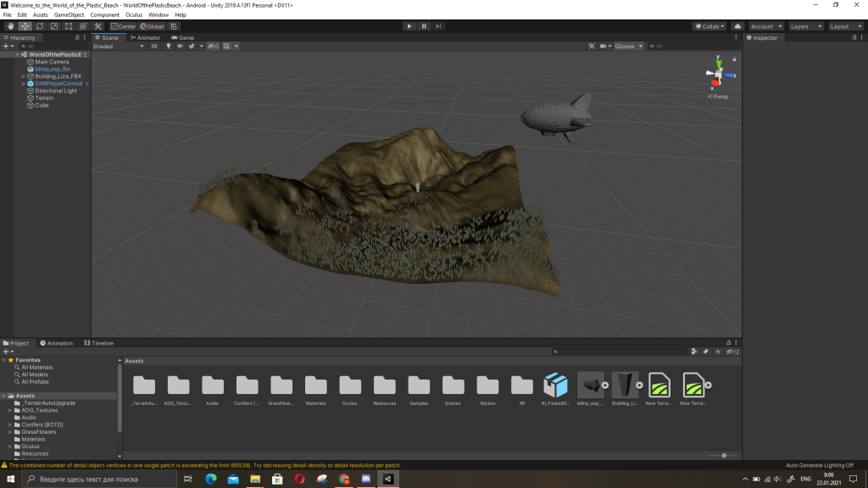
Task: Switch Persp projection label
Action: (x=719, y=97)
